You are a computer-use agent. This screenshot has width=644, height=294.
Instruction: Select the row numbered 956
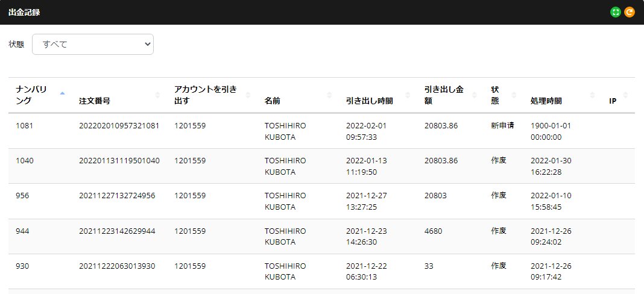23,195
